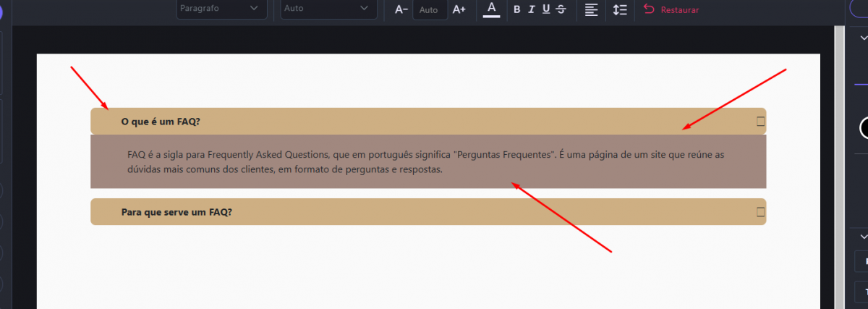Open the text color picker

point(491,9)
